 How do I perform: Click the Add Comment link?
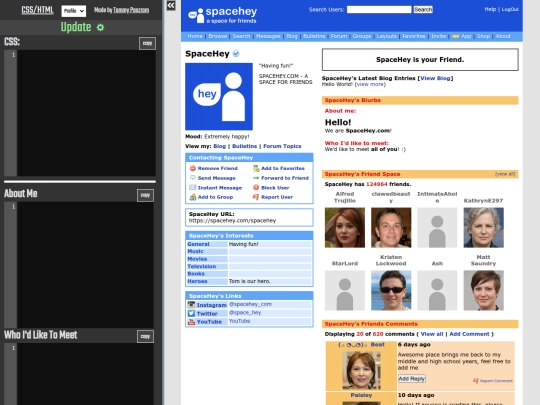tap(469, 334)
